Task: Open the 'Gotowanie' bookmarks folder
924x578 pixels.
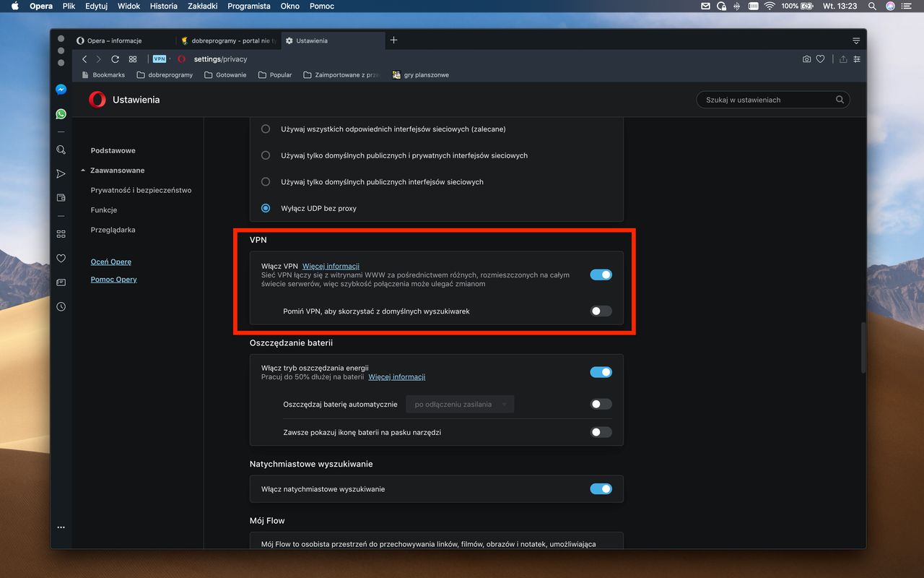Action: tap(225, 74)
